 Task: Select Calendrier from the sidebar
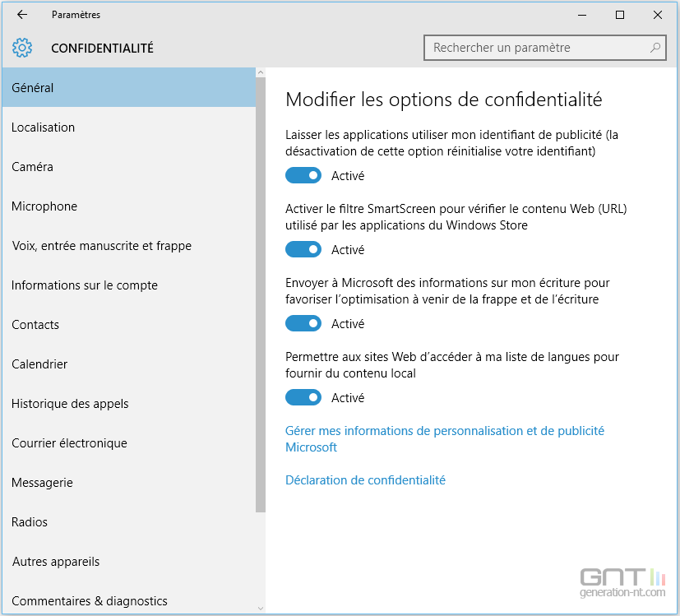click(x=38, y=364)
